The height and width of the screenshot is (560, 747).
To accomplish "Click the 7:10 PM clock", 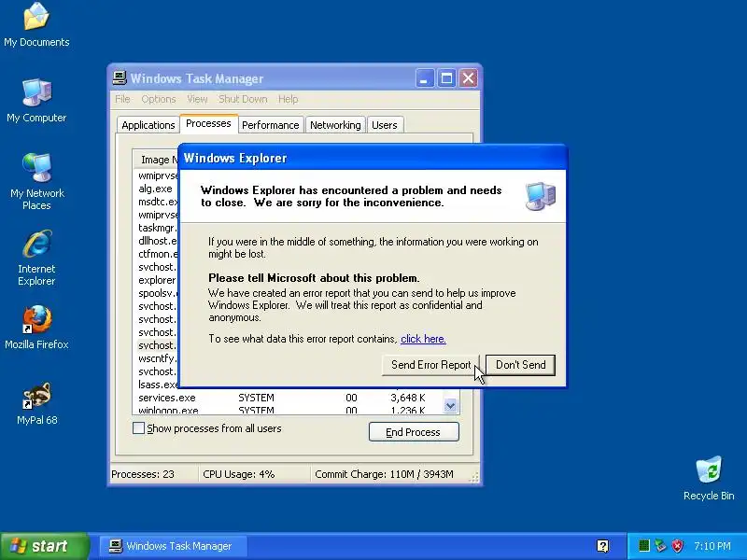I will [712, 546].
